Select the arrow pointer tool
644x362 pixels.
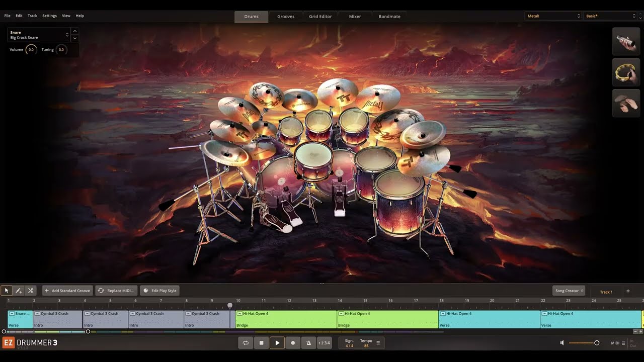pyautogui.click(x=7, y=291)
